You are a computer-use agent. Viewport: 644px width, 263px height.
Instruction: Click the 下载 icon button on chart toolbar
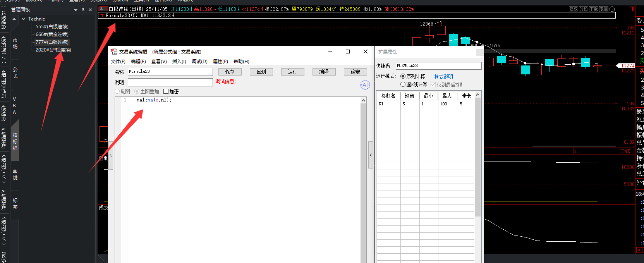(594, 9)
